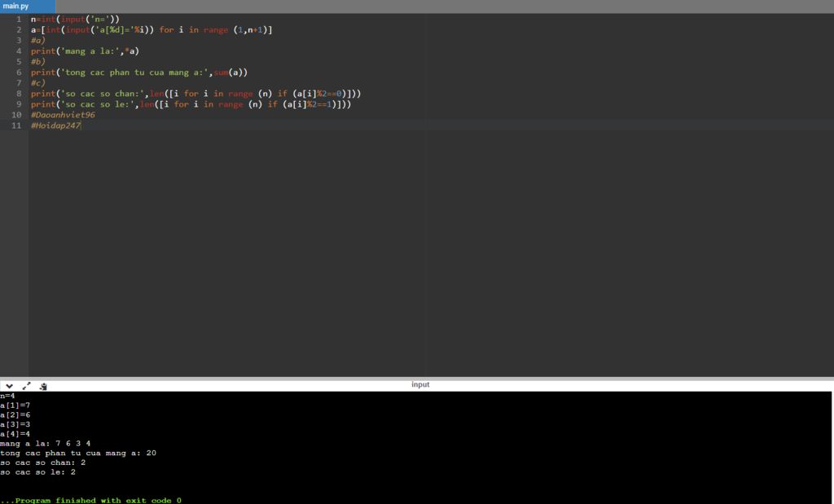Click console output 'mang a la: 7 6 3 4'
834x504 pixels.
pos(46,444)
